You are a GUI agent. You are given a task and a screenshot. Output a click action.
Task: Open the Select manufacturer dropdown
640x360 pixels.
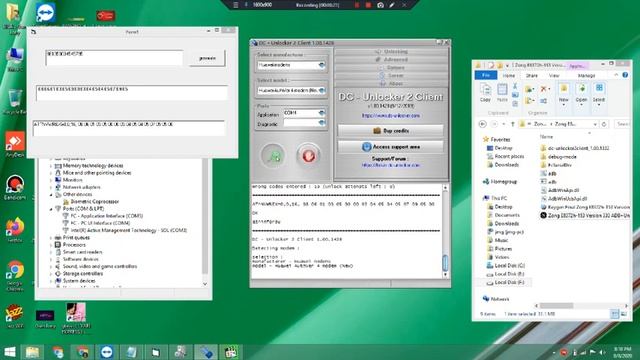322,65
